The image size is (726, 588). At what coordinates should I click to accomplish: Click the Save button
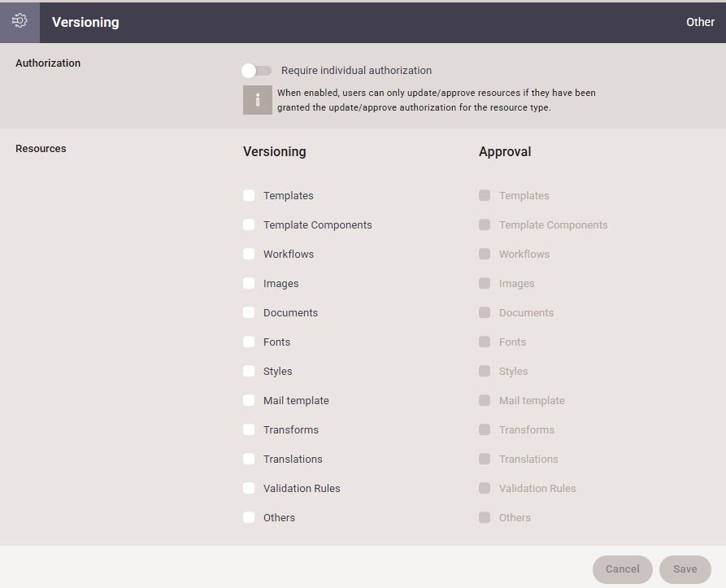coord(685,569)
